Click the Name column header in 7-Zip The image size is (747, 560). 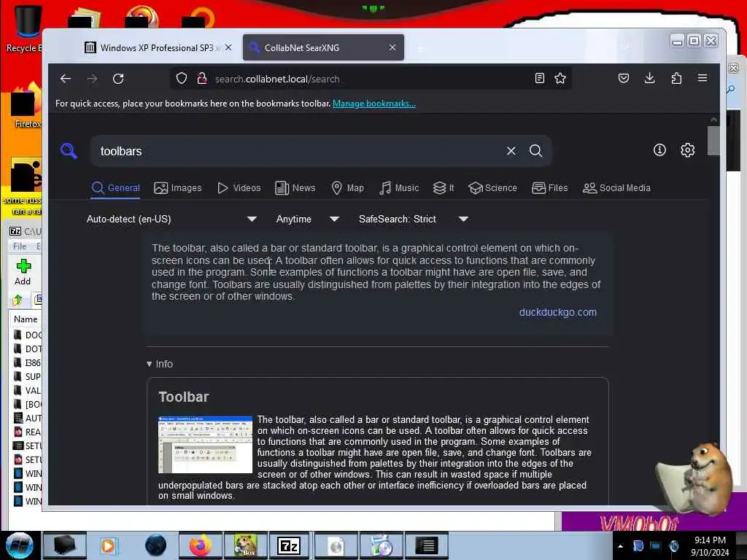pyautogui.click(x=26, y=319)
